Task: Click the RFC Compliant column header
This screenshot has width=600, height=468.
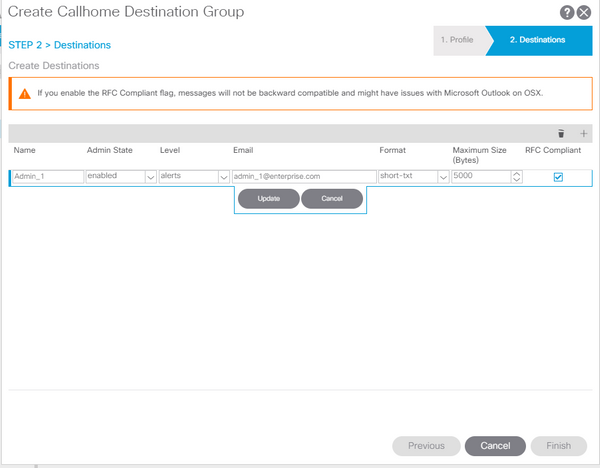Action: (x=553, y=150)
